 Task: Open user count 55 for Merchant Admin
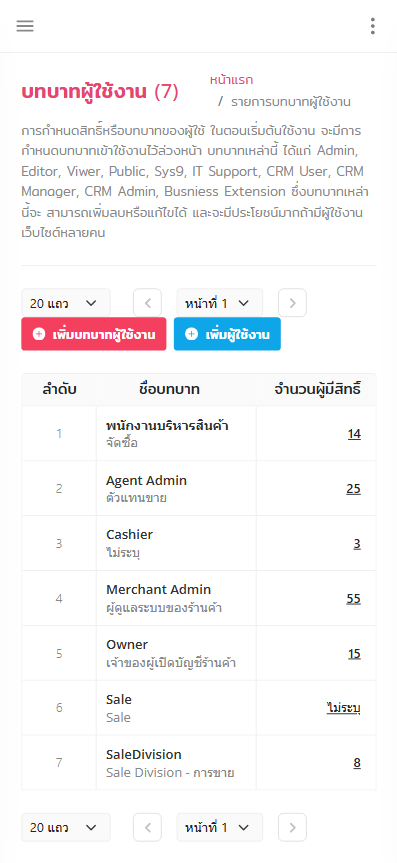coord(354,598)
